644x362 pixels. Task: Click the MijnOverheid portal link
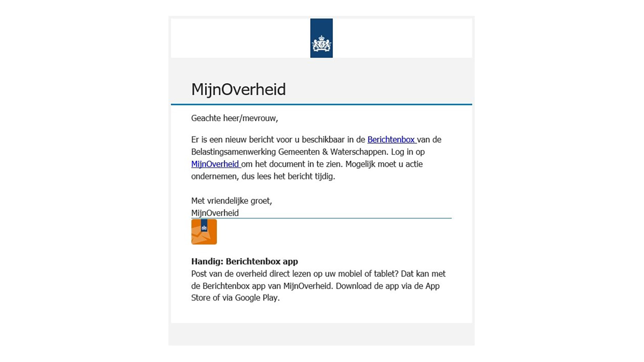pyautogui.click(x=215, y=164)
